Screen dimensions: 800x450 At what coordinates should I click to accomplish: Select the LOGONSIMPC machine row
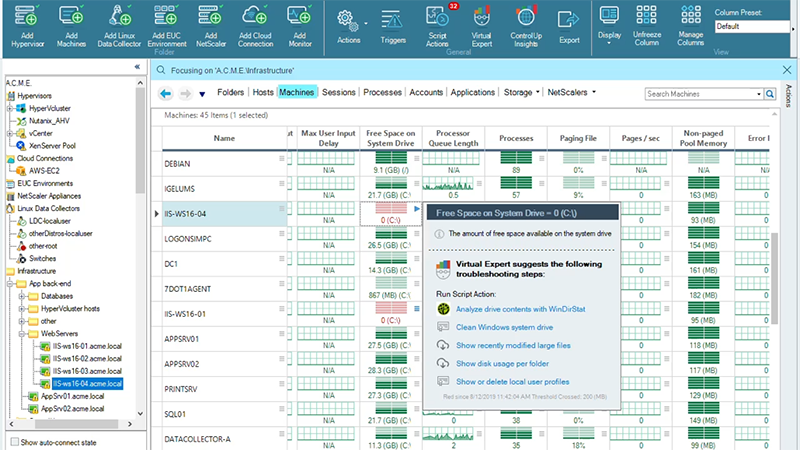pyautogui.click(x=188, y=239)
